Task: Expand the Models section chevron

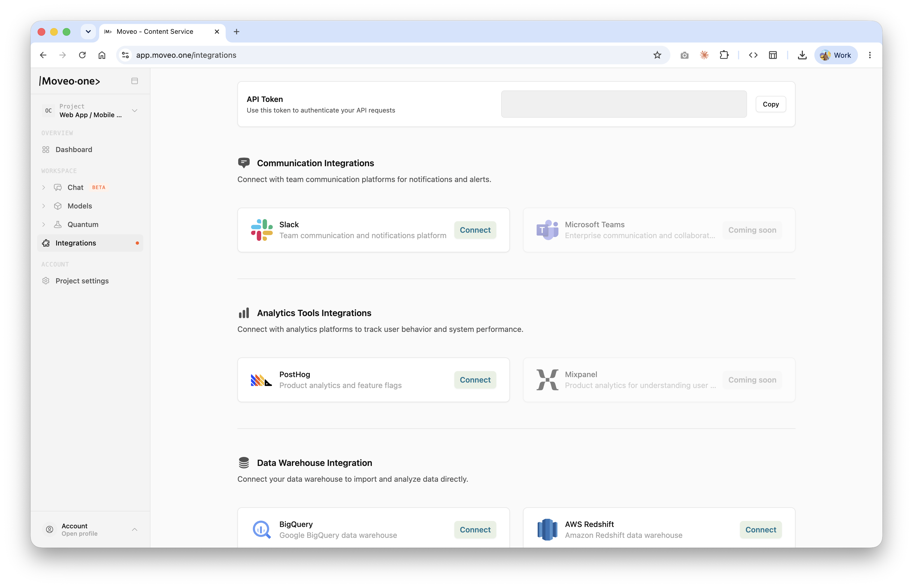Action: tap(44, 206)
